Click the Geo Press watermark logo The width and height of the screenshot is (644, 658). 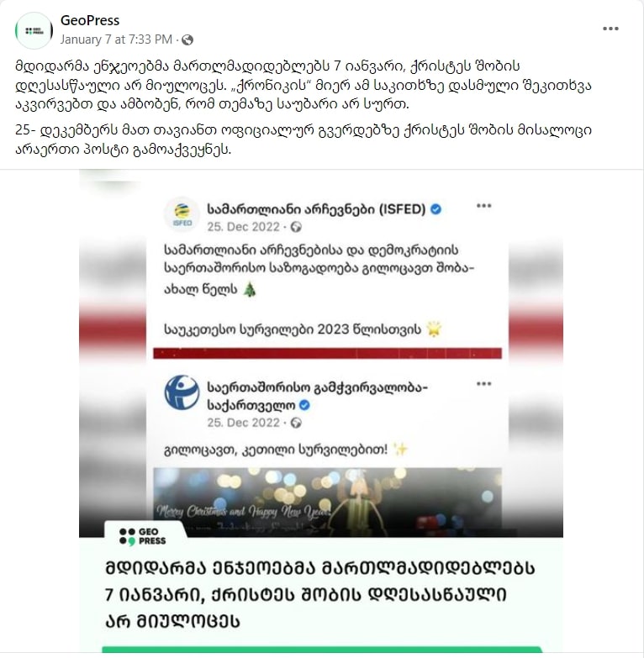tap(143, 536)
